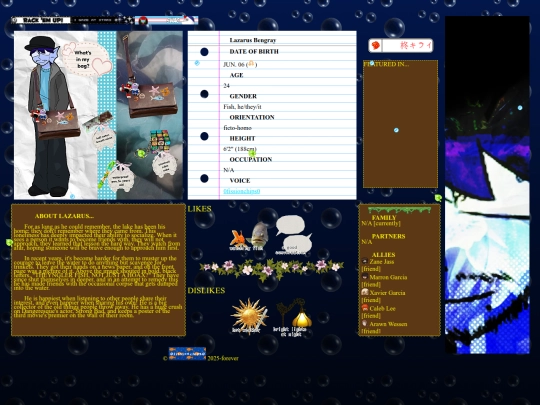
Task: Click the upper speech bubble under Likes
Action: [290, 225]
